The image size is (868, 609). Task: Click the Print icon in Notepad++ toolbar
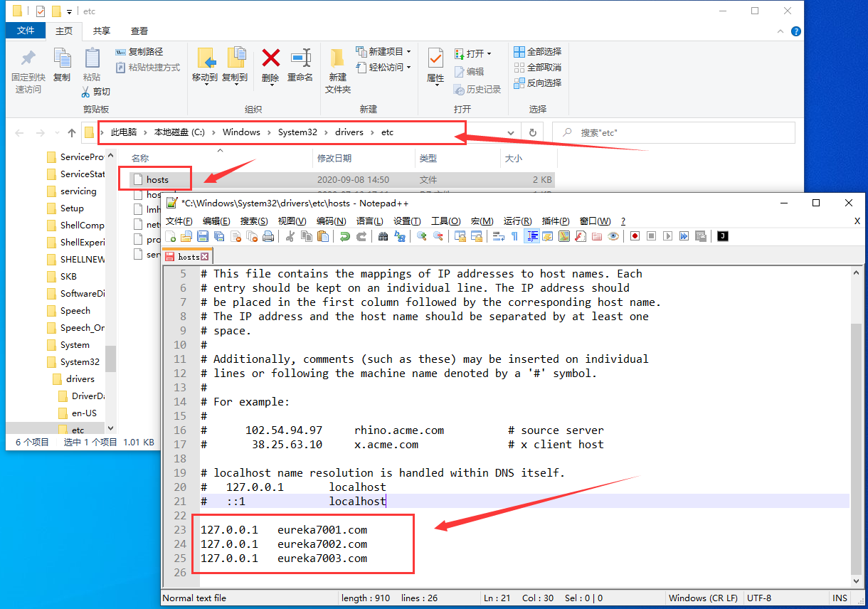268,236
